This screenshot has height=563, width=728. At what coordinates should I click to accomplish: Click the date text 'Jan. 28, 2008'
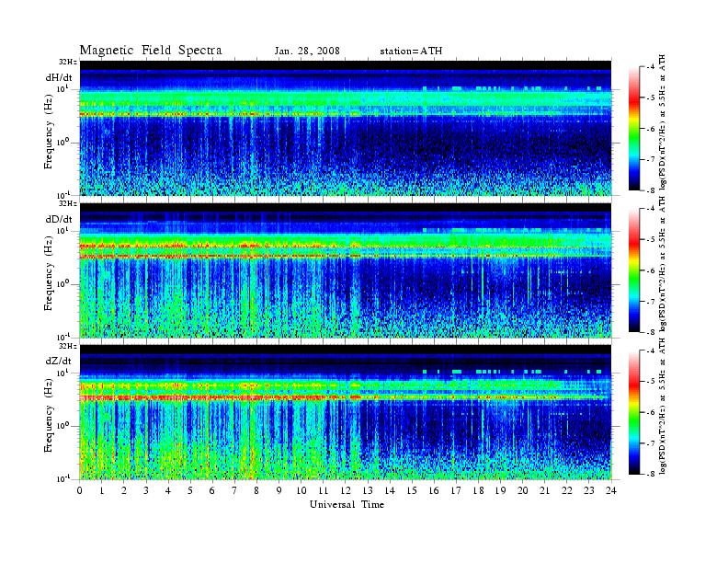coord(307,52)
